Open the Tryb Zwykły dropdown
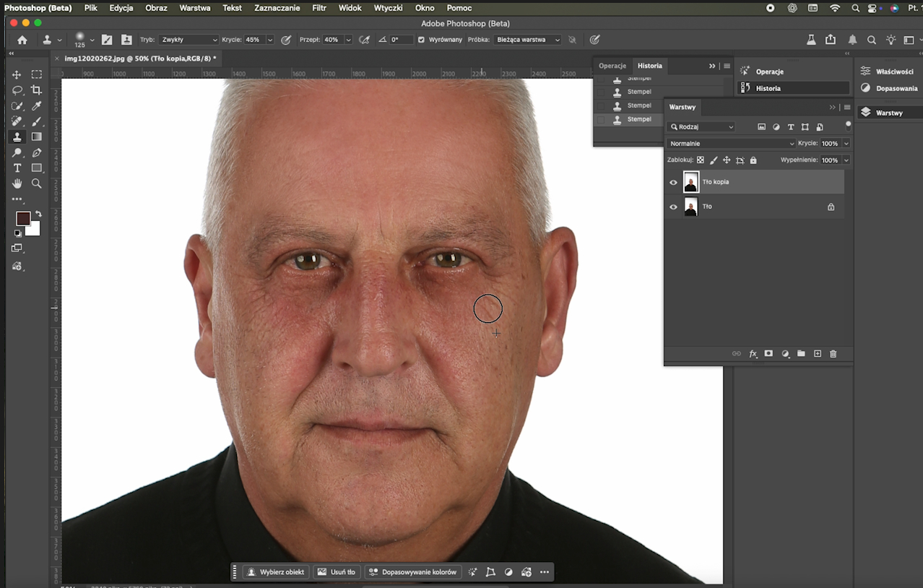923x588 pixels. (x=188, y=40)
